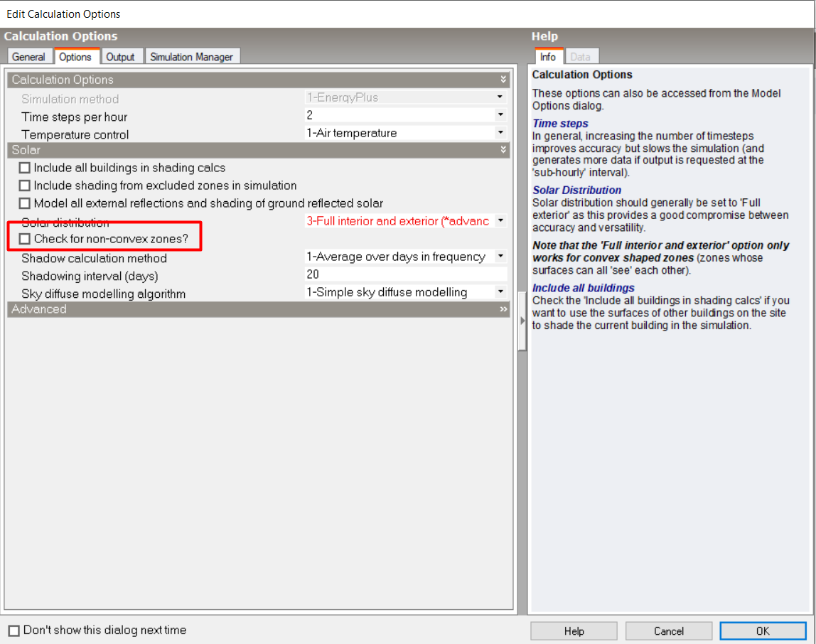Open the Simulation method dropdown
The width and height of the screenshot is (816, 644).
point(500,97)
